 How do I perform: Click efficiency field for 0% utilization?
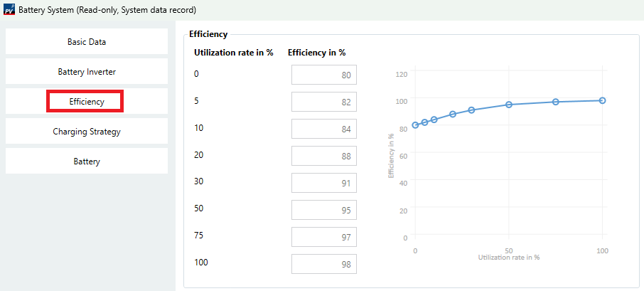(x=324, y=75)
